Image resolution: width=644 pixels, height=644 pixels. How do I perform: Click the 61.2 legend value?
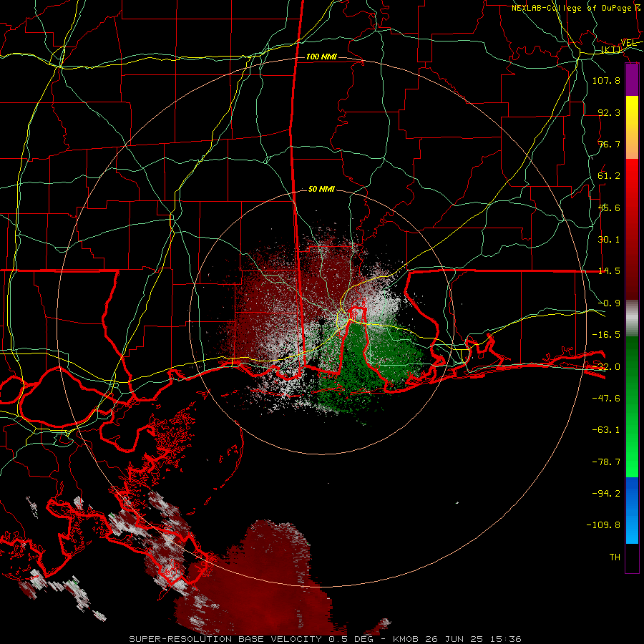pyautogui.click(x=609, y=176)
